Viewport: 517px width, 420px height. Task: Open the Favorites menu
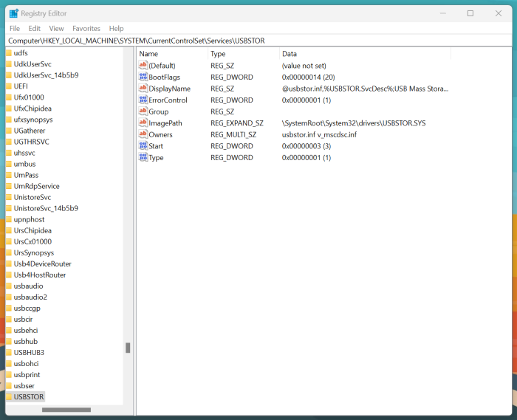pyautogui.click(x=86, y=28)
